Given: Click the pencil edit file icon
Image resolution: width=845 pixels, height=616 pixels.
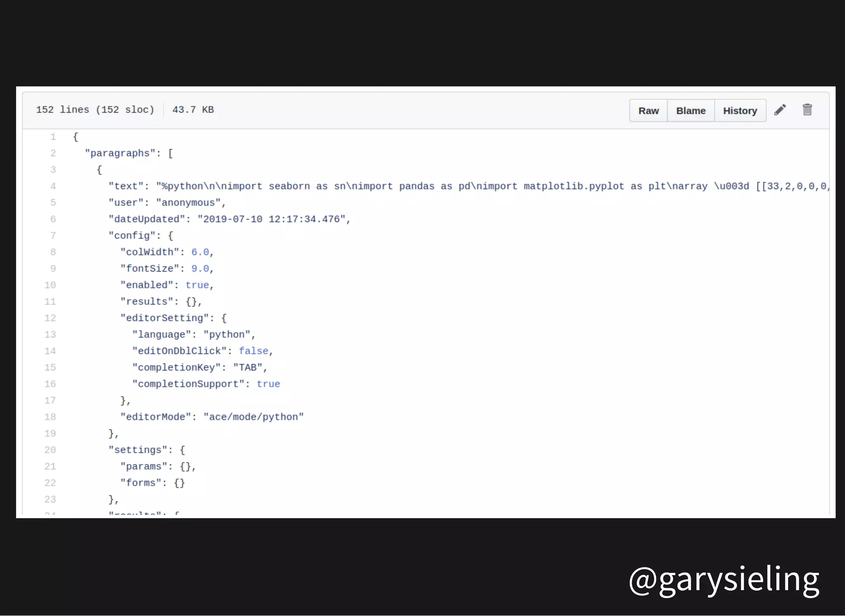Looking at the screenshot, I should 780,110.
